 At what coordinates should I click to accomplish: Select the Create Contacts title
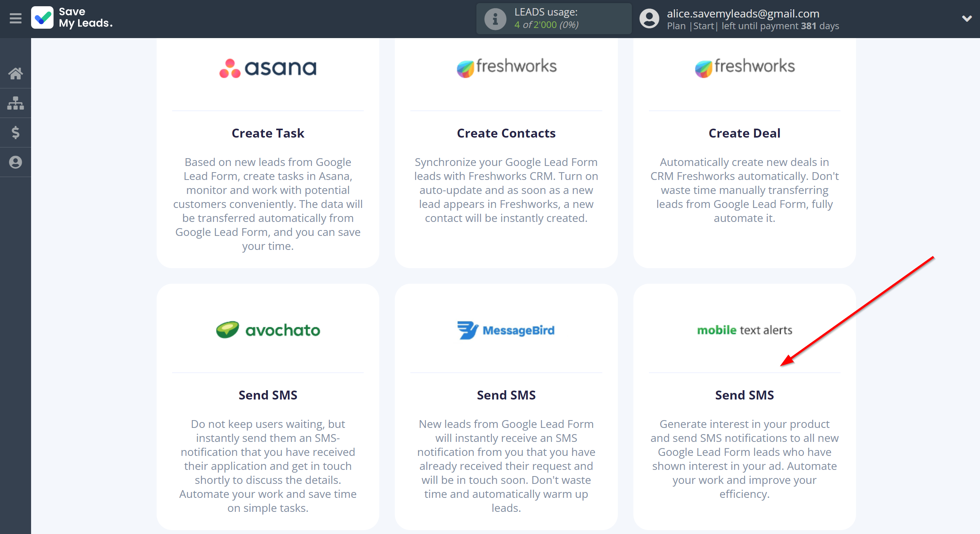[x=506, y=133]
